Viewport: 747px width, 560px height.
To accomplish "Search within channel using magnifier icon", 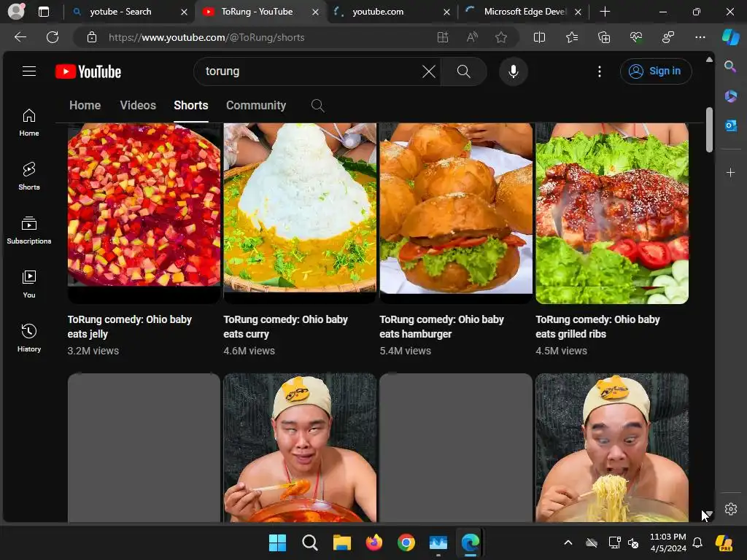I will (318, 106).
